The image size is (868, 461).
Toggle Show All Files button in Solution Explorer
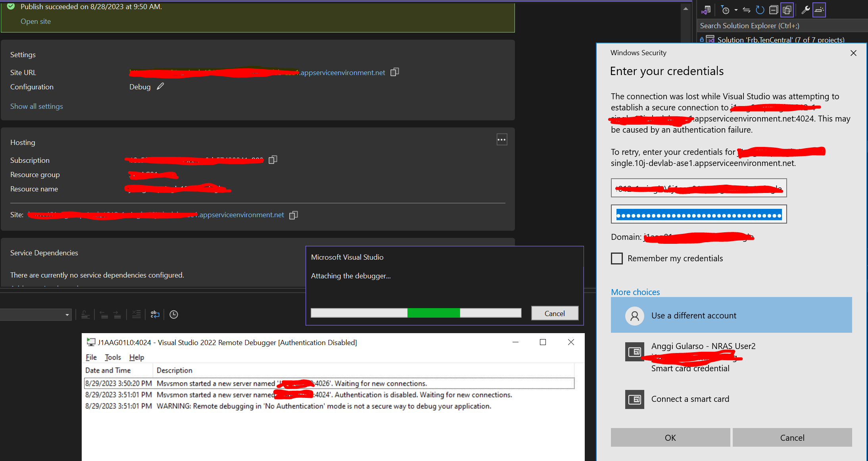pyautogui.click(x=787, y=10)
